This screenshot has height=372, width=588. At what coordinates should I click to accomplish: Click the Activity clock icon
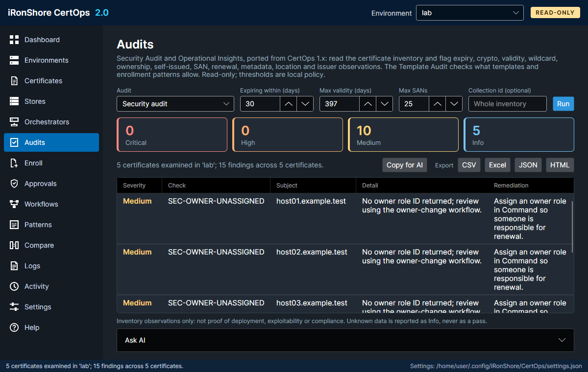[14, 286]
